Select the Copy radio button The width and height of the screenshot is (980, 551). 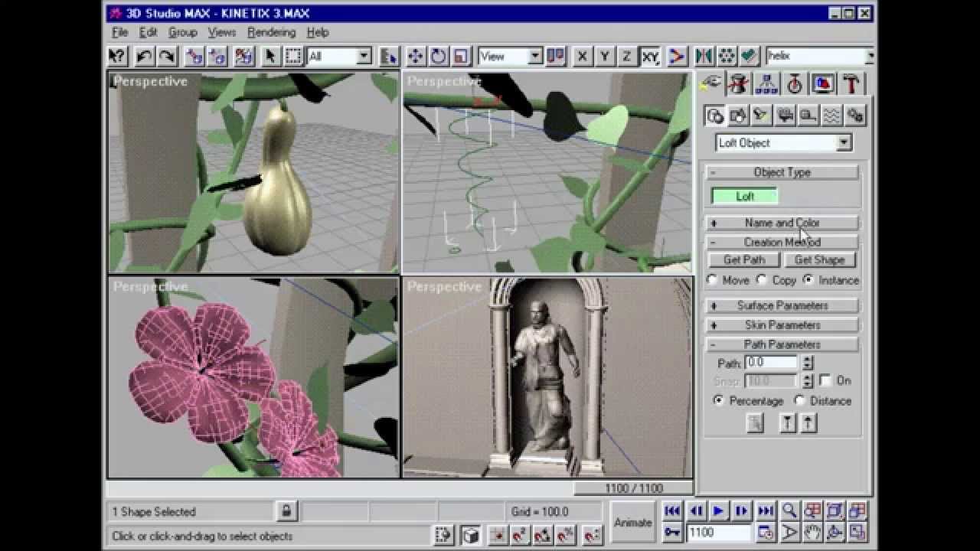(762, 280)
